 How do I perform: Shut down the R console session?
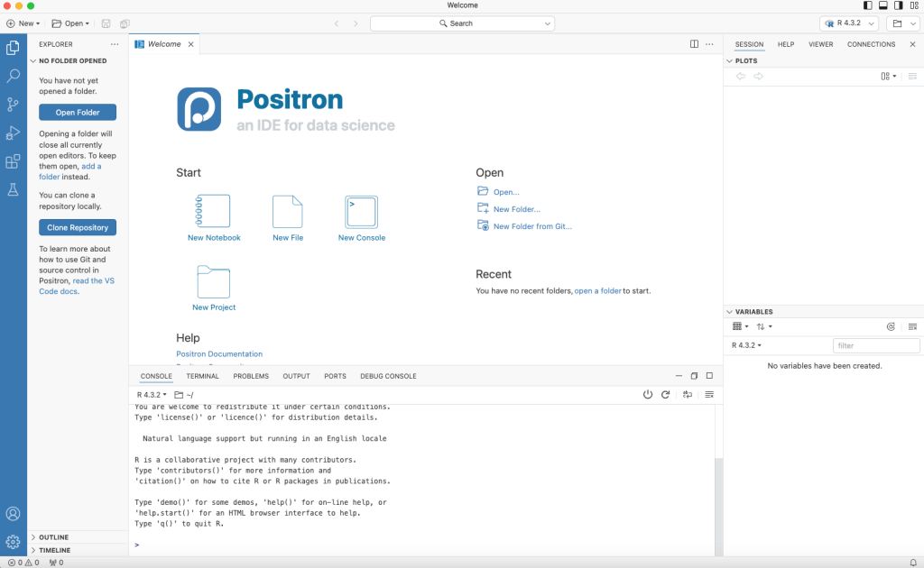(x=648, y=394)
